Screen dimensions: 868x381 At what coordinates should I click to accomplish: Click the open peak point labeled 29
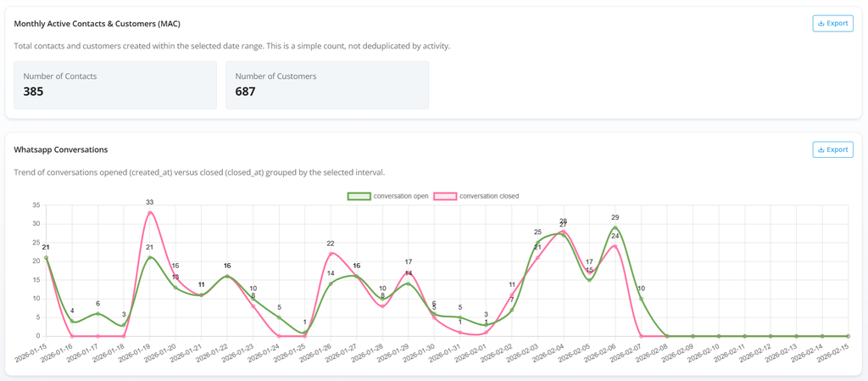point(615,228)
